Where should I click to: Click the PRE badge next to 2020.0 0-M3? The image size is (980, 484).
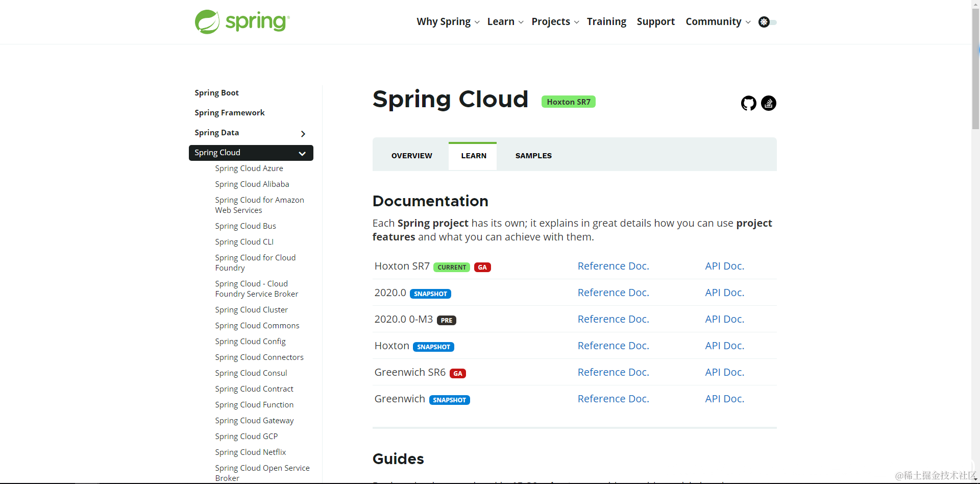tap(446, 320)
